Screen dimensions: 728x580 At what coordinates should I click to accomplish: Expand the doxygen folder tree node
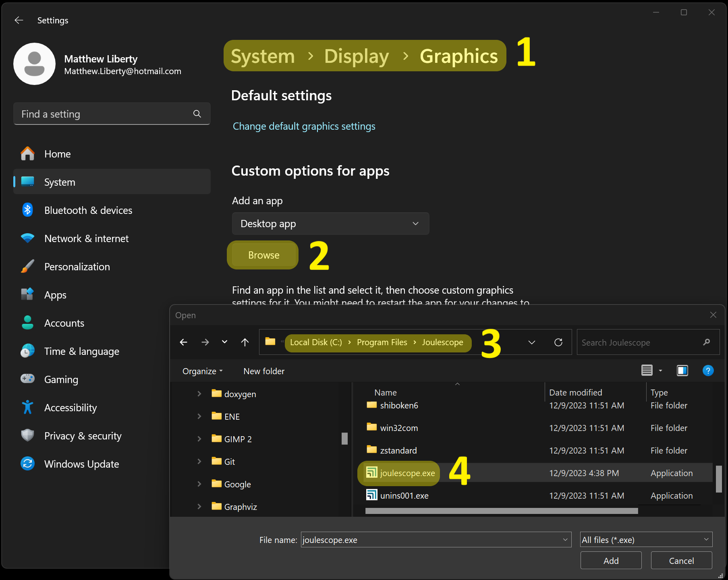click(199, 394)
